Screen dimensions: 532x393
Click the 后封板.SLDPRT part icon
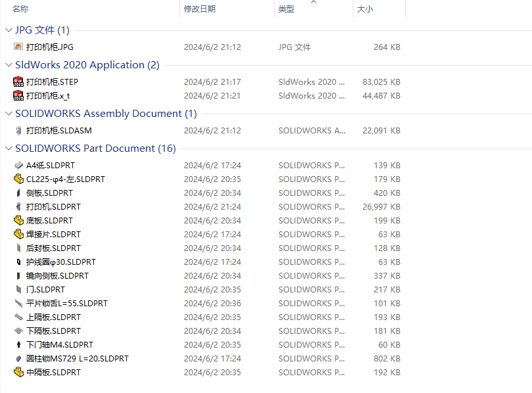coord(18,248)
